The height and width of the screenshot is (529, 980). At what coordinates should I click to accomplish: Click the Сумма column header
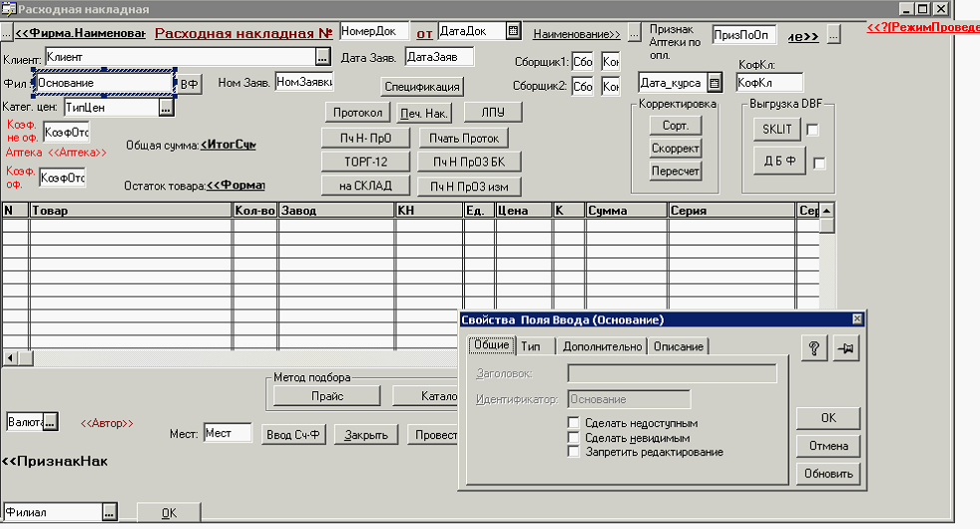(627, 210)
